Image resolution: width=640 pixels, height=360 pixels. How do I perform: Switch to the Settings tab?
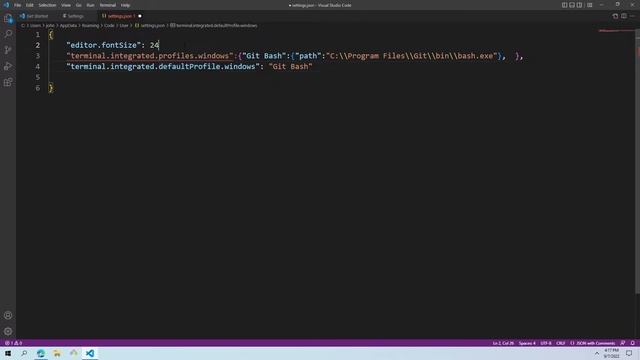(x=73, y=16)
